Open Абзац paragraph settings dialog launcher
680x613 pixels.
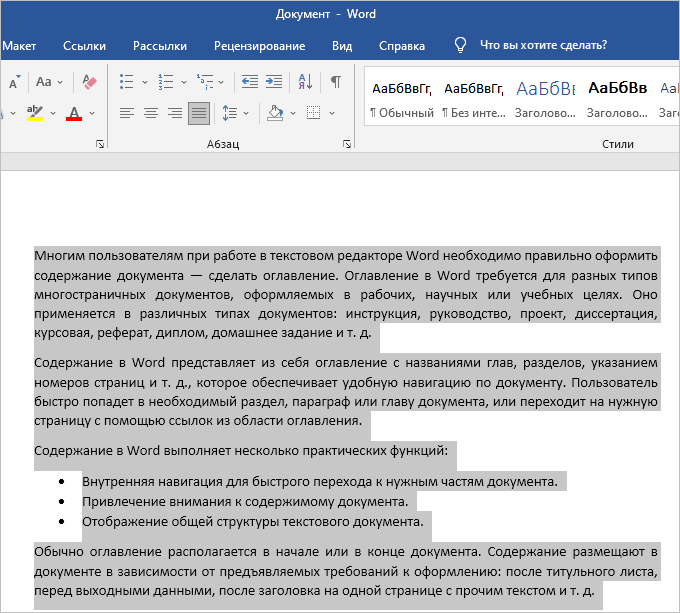347,144
